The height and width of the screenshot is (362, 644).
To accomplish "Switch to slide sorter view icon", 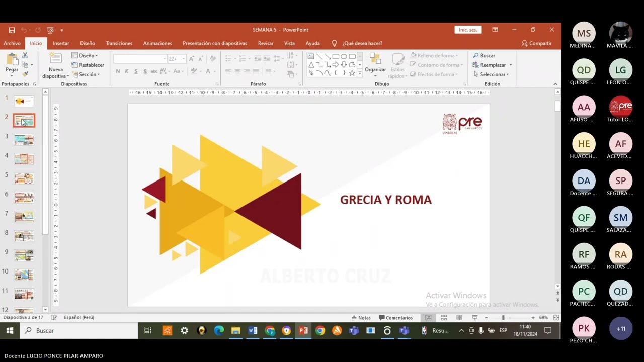I will pyautogui.click(x=444, y=318).
